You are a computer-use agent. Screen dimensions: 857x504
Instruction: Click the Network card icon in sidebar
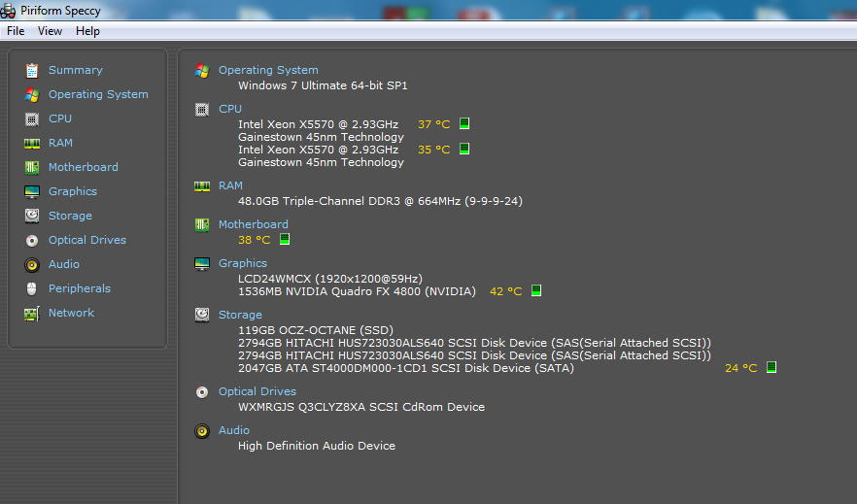32,314
